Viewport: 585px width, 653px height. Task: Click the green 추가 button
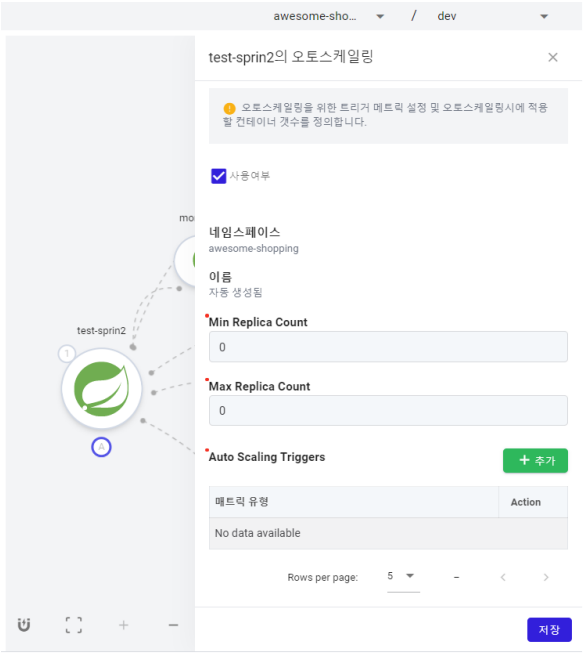(535, 460)
